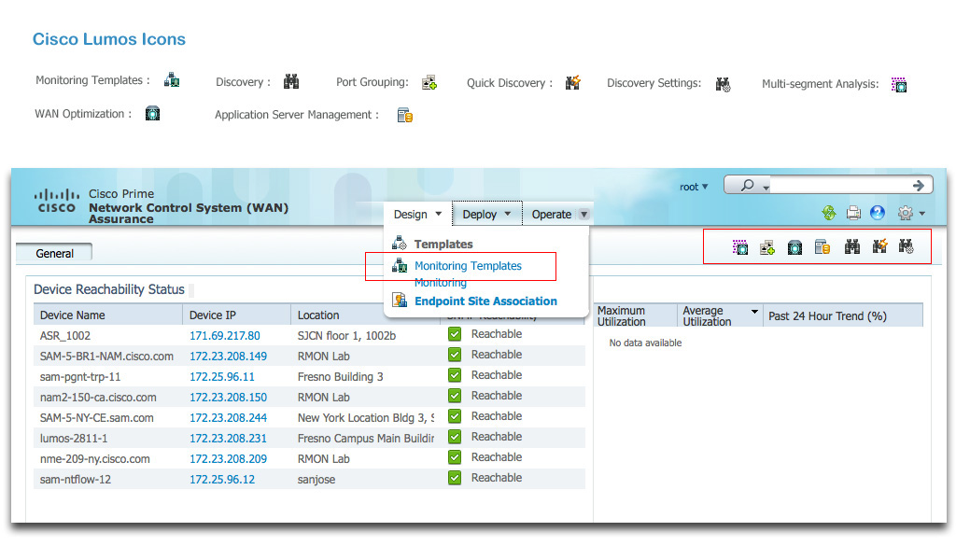Expand the Deploy menu dropdown
956x560 pixels.
coord(486,215)
